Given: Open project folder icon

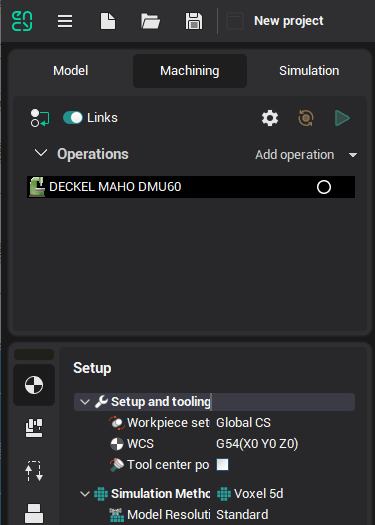Looking at the screenshot, I should (x=150, y=21).
